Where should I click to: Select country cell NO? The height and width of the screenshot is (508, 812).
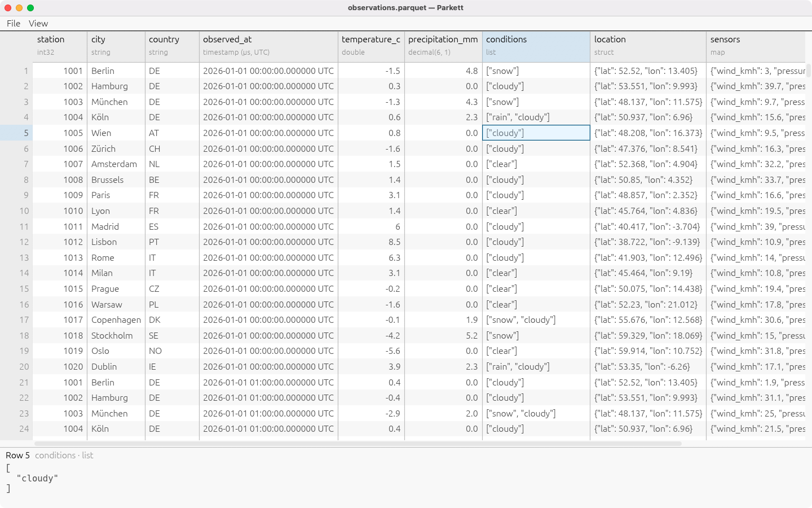[172, 351]
